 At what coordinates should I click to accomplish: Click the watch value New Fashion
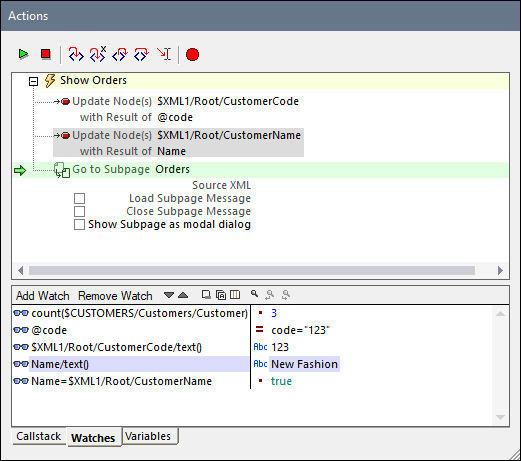click(x=304, y=364)
